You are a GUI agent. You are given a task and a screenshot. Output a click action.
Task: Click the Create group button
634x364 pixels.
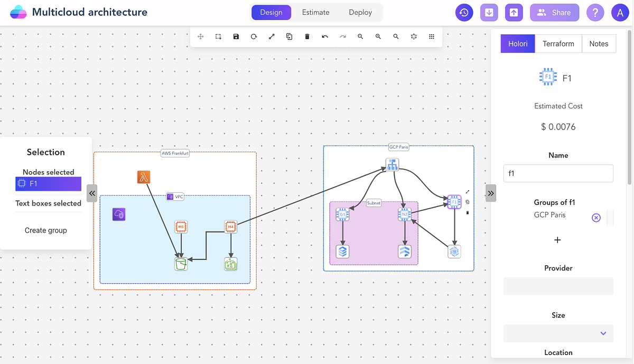click(46, 230)
